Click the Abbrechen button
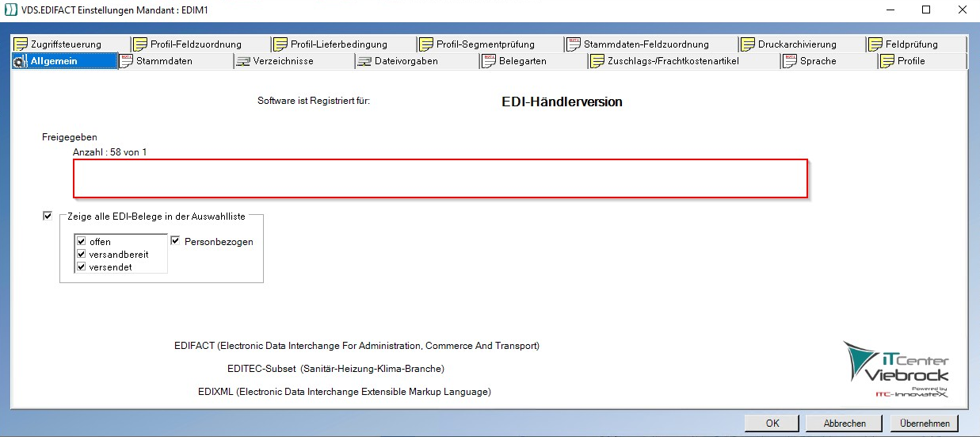Image resolution: width=980 pixels, height=437 pixels. tap(845, 424)
